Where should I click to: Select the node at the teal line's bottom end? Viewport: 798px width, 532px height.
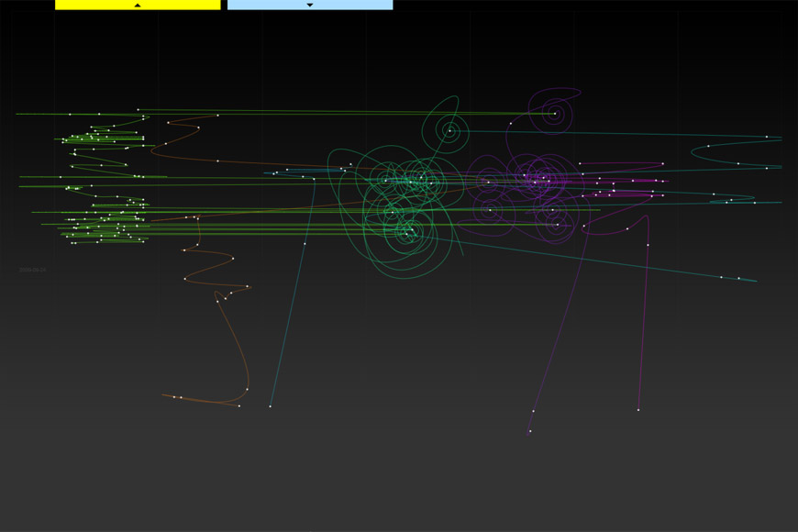coord(270,406)
